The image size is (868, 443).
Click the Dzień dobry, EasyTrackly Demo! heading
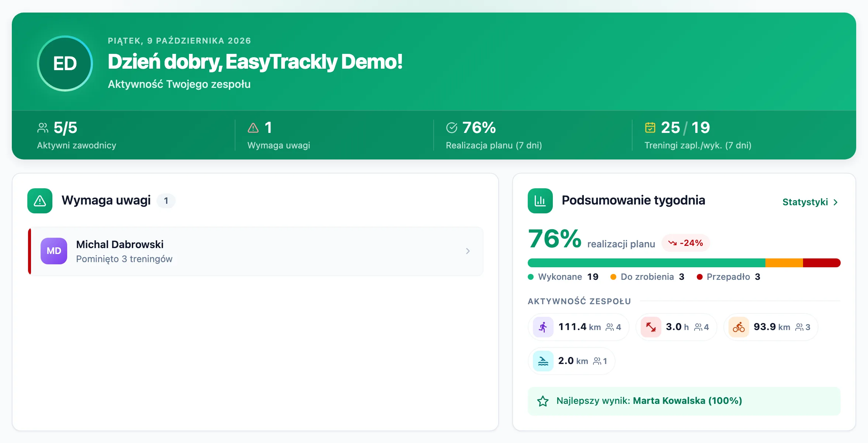point(255,62)
